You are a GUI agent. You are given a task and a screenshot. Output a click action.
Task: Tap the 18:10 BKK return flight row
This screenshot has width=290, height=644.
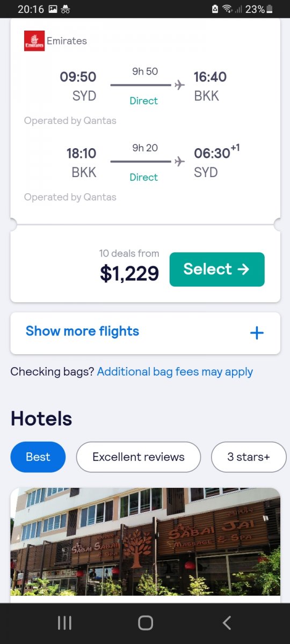pyautogui.click(x=146, y=163)
